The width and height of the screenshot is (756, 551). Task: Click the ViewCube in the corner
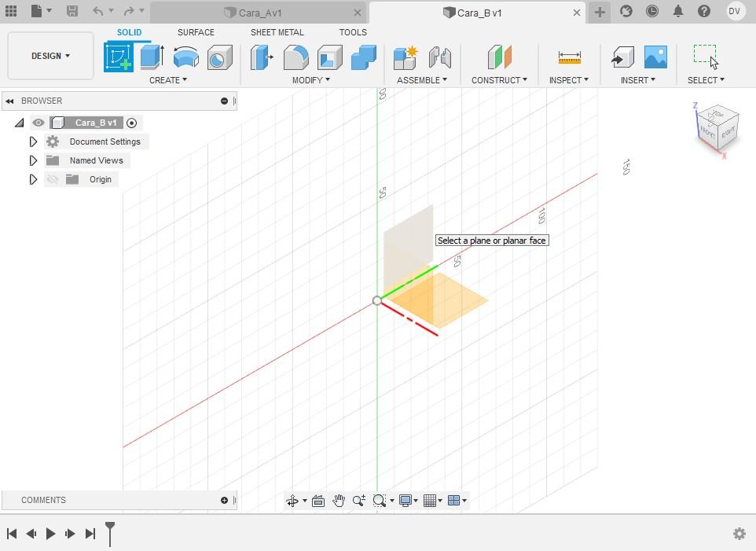coord(717,129)
